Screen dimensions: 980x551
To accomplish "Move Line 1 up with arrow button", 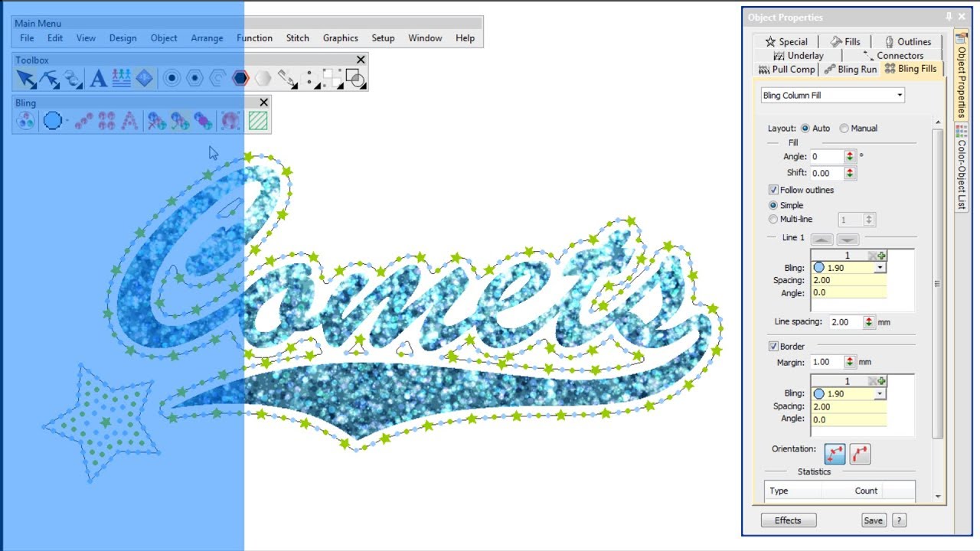I will pos(822,240).
